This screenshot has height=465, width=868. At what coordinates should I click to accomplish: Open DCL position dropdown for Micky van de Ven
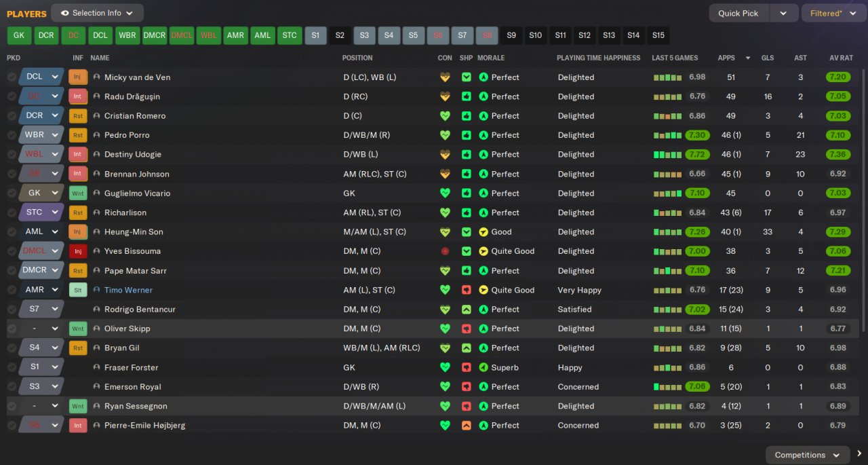(x=41, y=77)
